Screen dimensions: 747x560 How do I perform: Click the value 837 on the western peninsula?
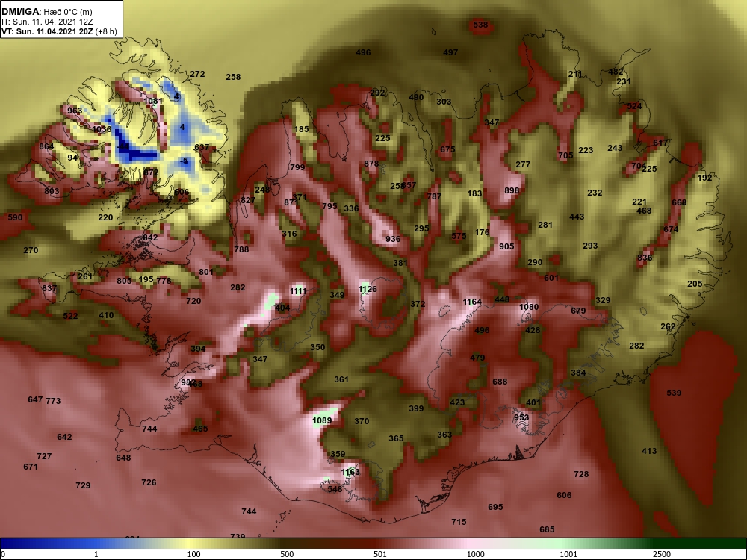(49, 288)
